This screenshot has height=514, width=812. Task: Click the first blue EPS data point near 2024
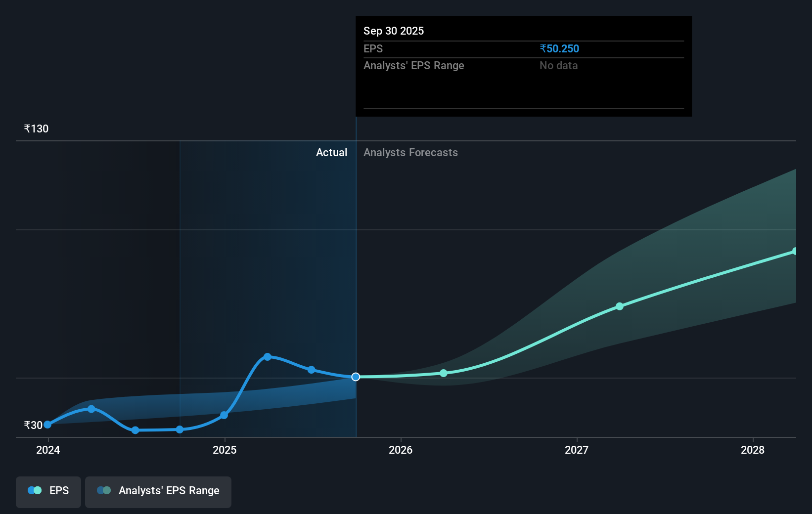[47, 424]
